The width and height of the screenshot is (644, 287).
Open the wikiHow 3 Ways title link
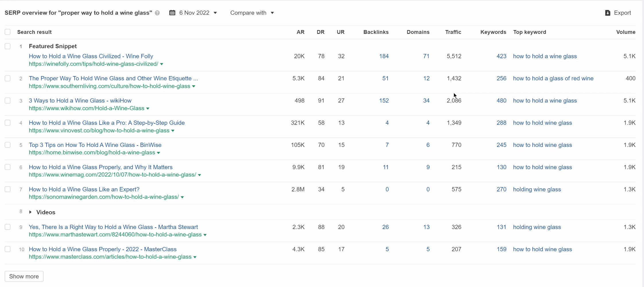click(x=80, y=100)
